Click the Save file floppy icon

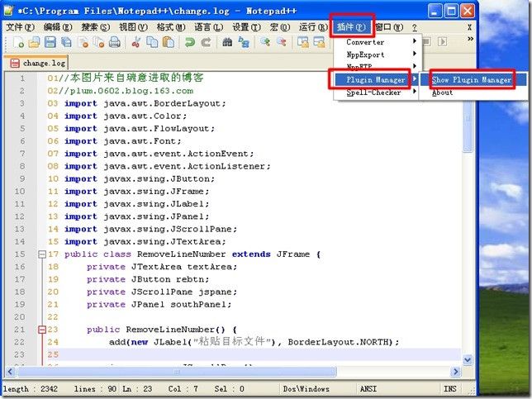pyautogui.click(x=50, y=42)
